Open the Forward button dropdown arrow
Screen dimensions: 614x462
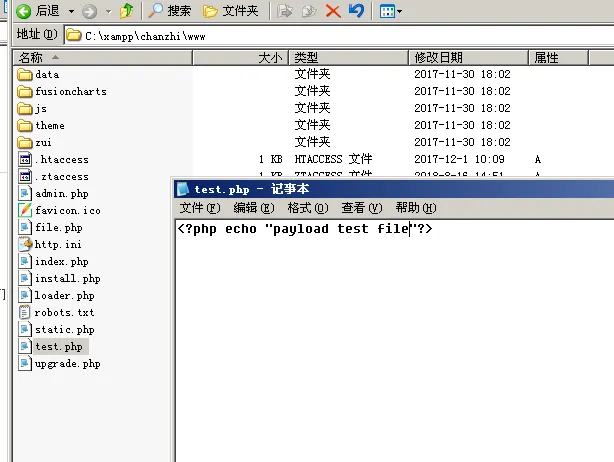point(107,12)
